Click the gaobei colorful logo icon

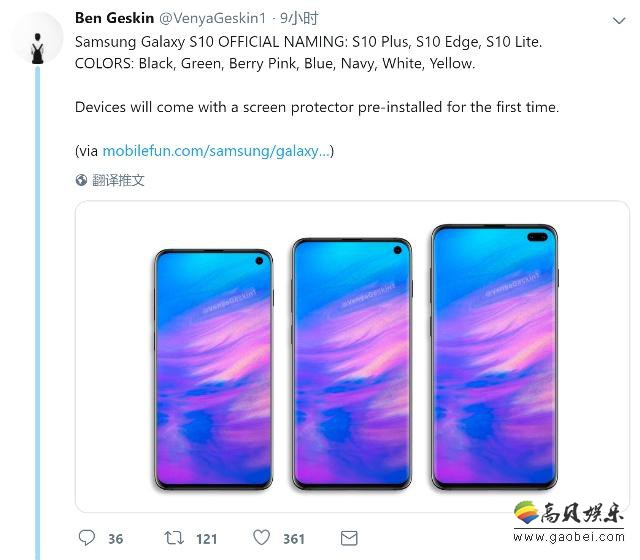click(x=527, y=512)
